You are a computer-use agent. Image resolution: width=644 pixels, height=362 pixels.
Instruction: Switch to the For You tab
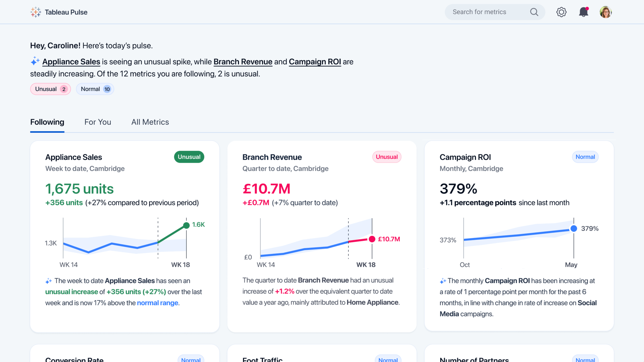coord(97,122)
